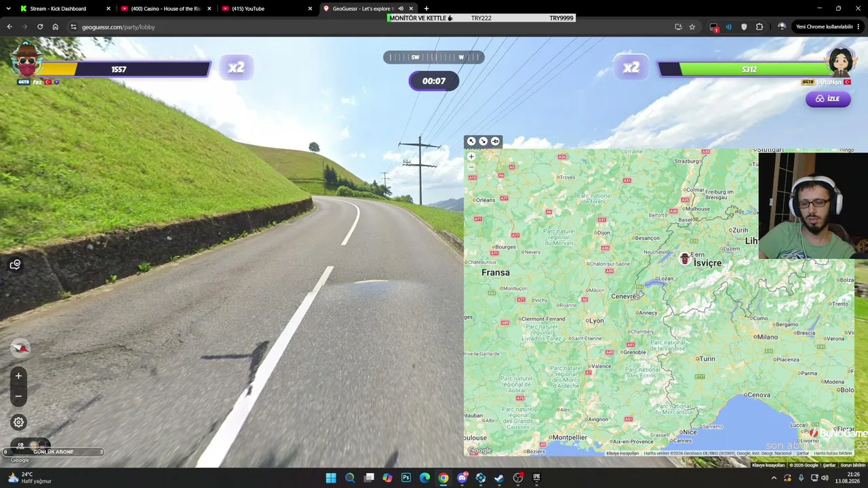View site information for geoguessr.com

coord(73,27)
